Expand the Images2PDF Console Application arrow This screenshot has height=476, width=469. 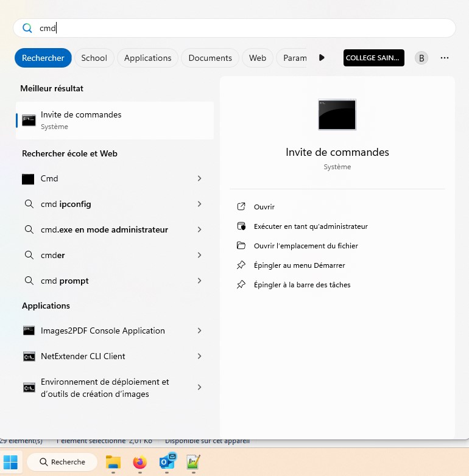tap(199, 331)
